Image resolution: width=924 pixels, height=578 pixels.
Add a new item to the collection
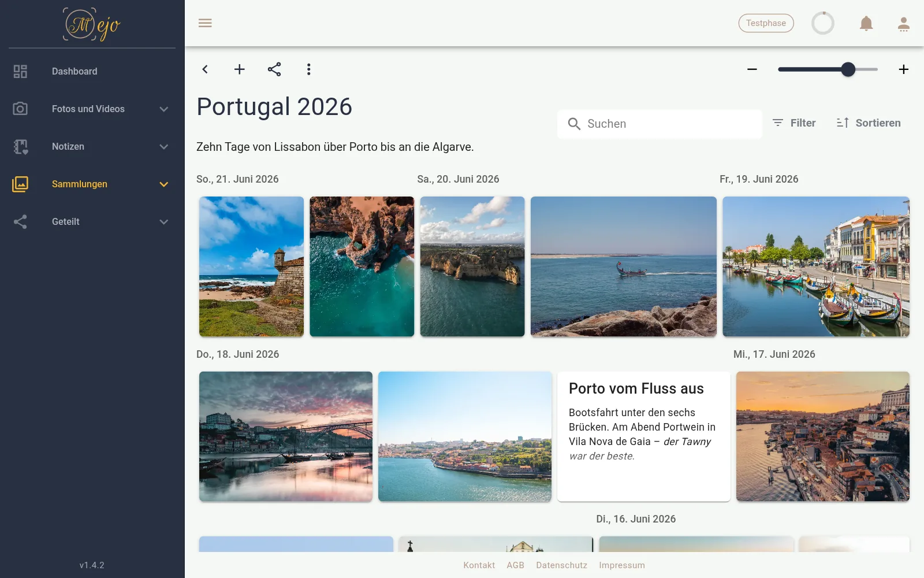[240, 69]
